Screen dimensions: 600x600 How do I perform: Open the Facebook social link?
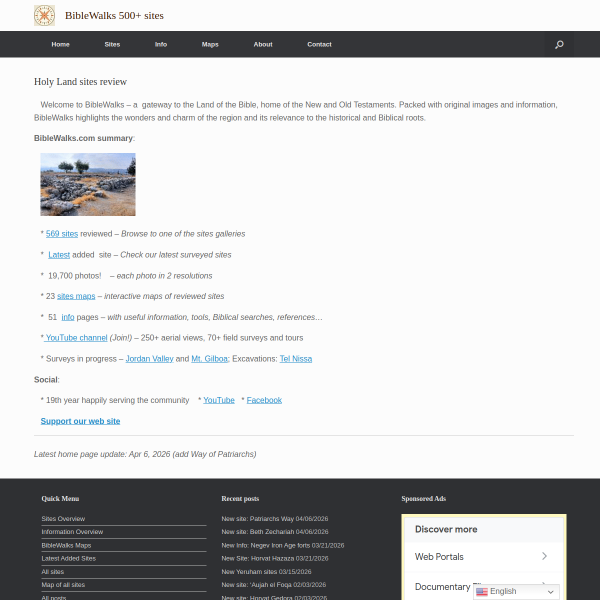click(x=264, y=400)
